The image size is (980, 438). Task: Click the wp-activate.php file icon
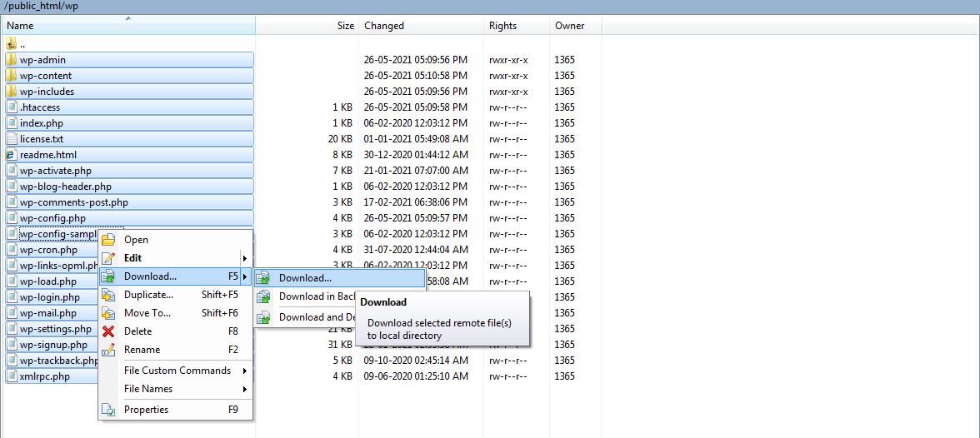(x=12, y=171)
